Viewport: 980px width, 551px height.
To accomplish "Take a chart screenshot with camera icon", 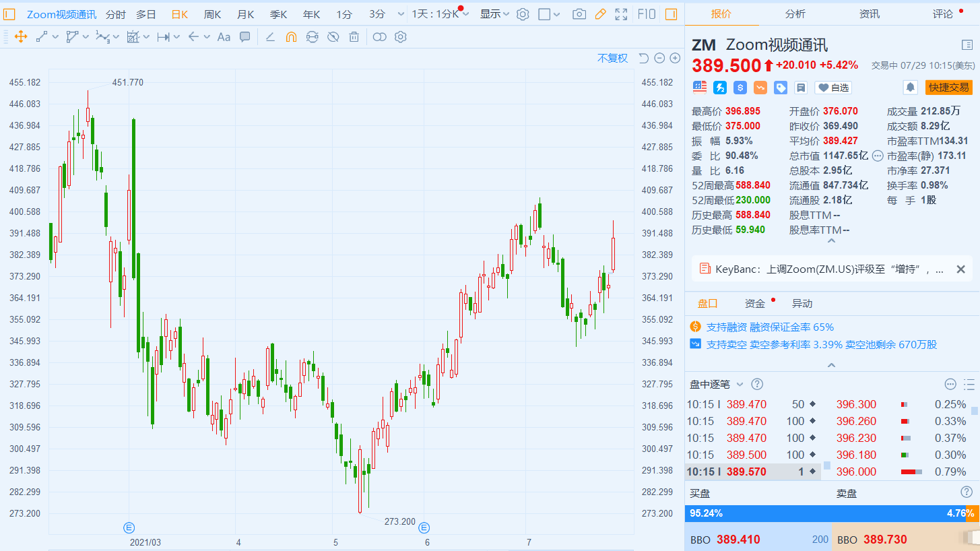I will click(x=579, y=14).
